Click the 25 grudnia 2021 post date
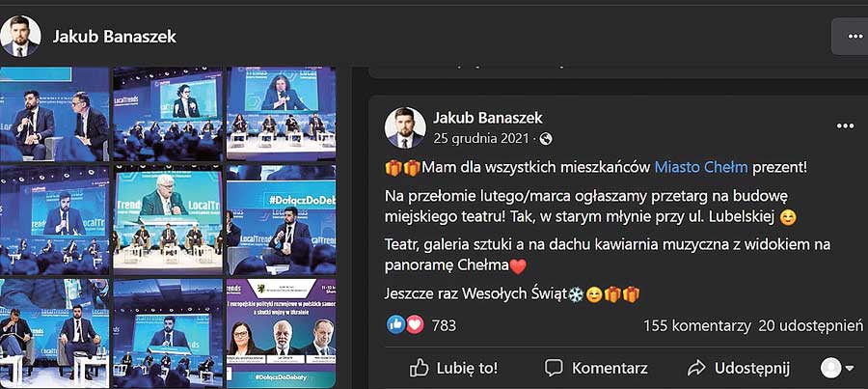Image resolution: width=868 pixels, height=389 pixels. (x=480, y=139)
